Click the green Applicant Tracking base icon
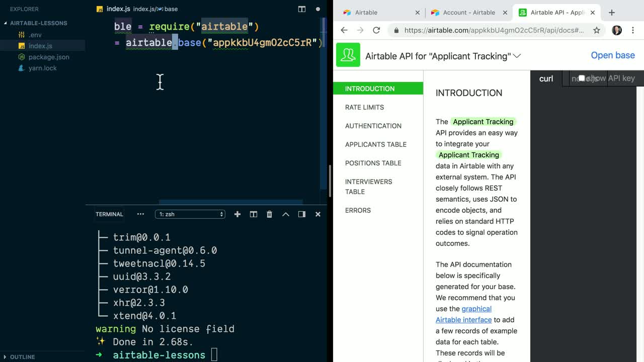The height and width of the screenshot is (362, 644). (348, 55)
